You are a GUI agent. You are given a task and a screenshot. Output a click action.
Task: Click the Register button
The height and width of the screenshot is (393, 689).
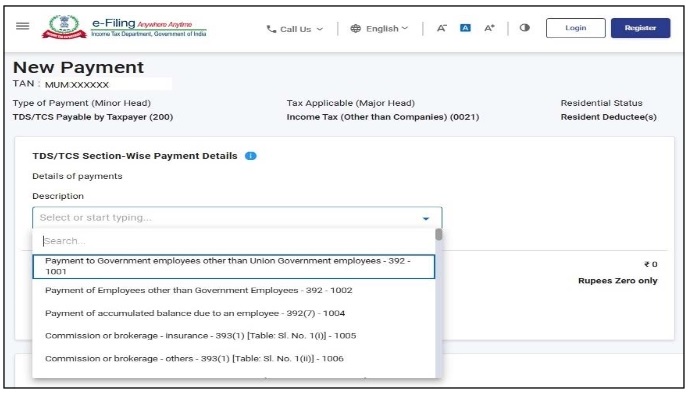click(x=640, y=28)
